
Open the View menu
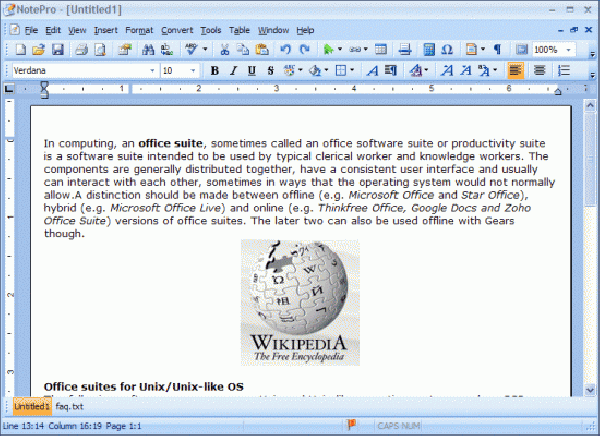coord(77,30)
